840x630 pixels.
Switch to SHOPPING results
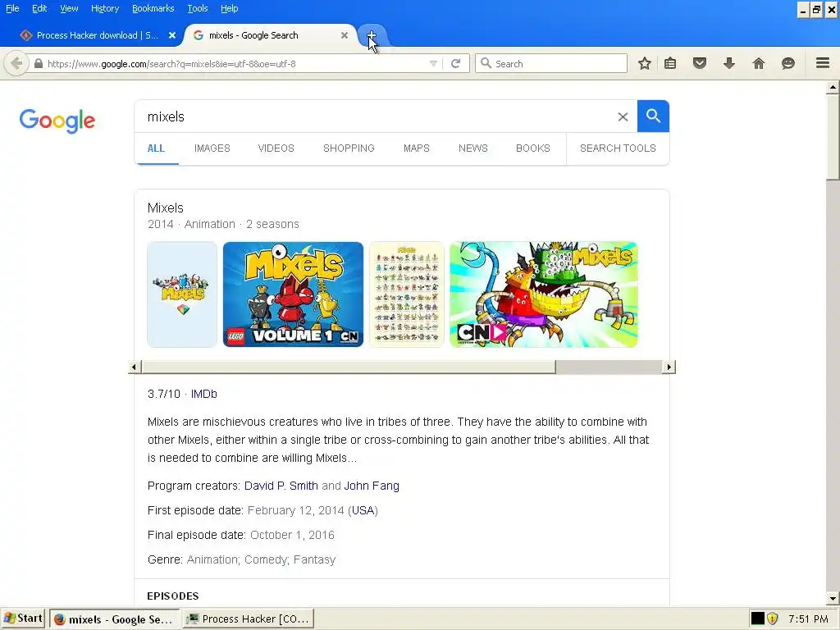click(x=349, y=148)
